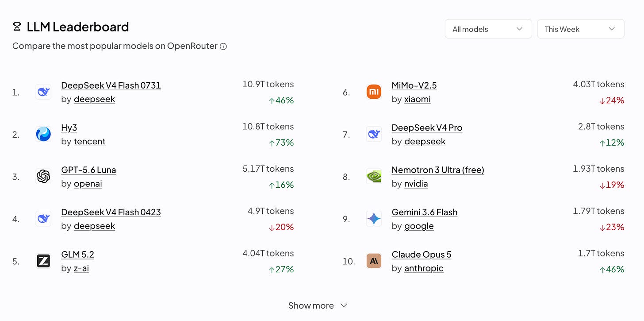
Task: Click the 5.17T tokens value
Action: coord(268,169)
